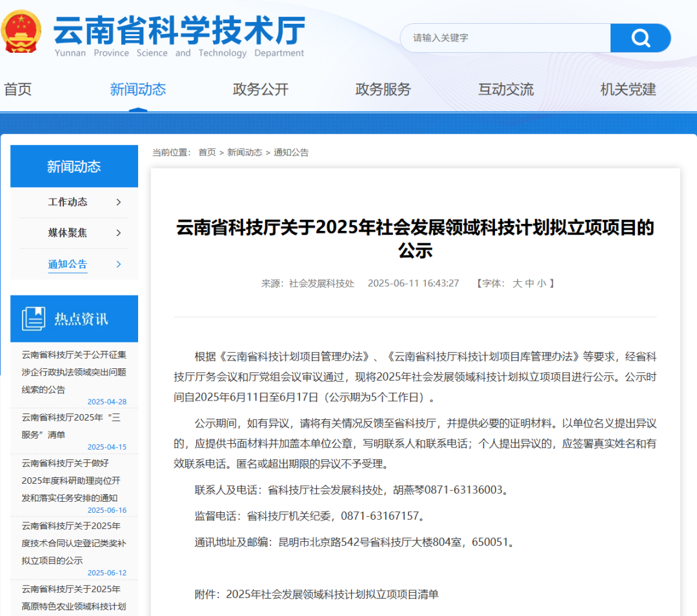Open the 云南省科技厅2025年三服务清单 article
This screenshot has height=616, width=697.
(72, 426)
